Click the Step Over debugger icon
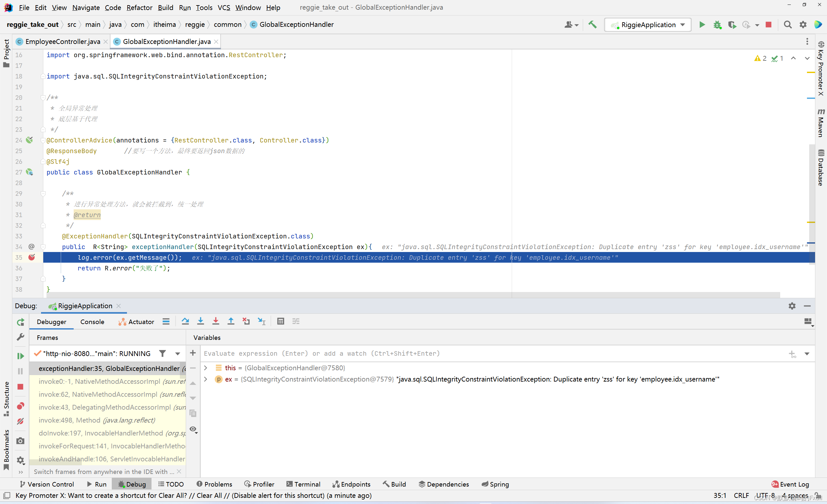This screenshot has width=827, height=504. click(185, 321)
